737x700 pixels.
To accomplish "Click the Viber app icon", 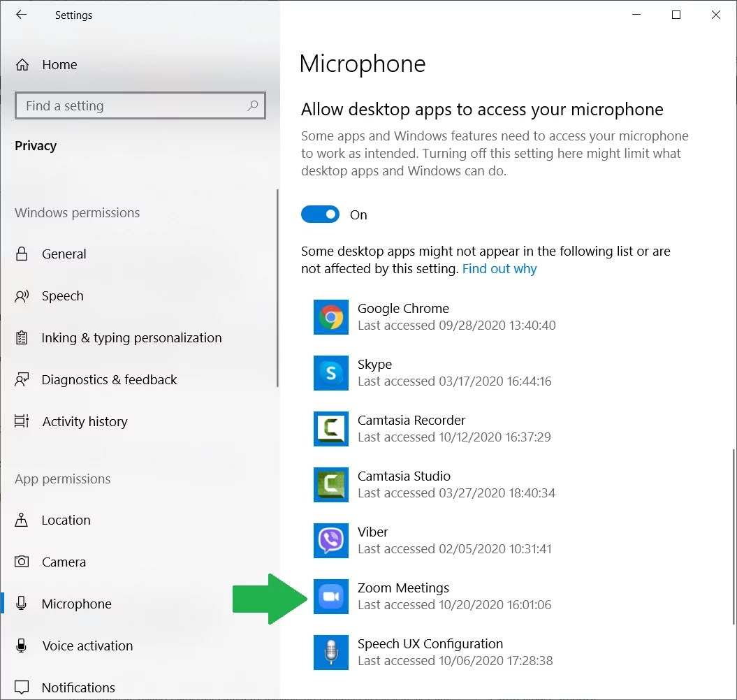I will click(x=331, y=541).
